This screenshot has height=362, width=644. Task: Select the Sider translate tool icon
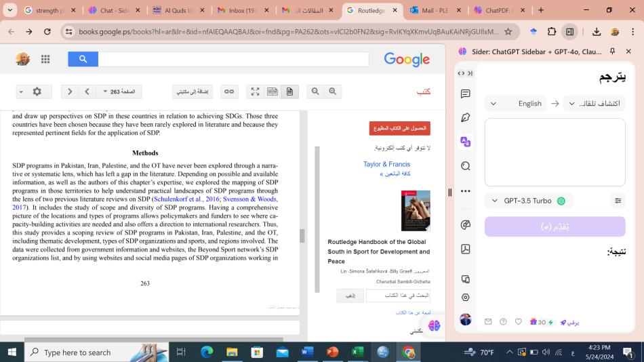click(465, 142)
